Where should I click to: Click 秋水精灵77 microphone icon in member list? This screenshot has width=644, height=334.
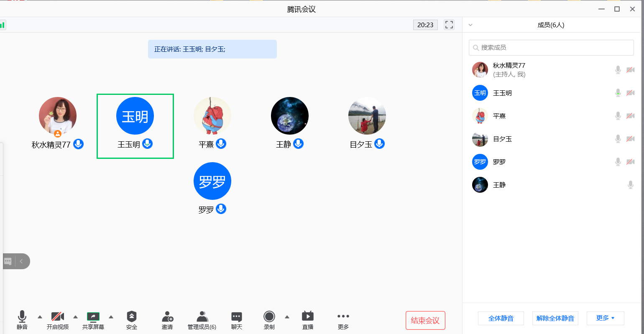[x=618, y=70]
